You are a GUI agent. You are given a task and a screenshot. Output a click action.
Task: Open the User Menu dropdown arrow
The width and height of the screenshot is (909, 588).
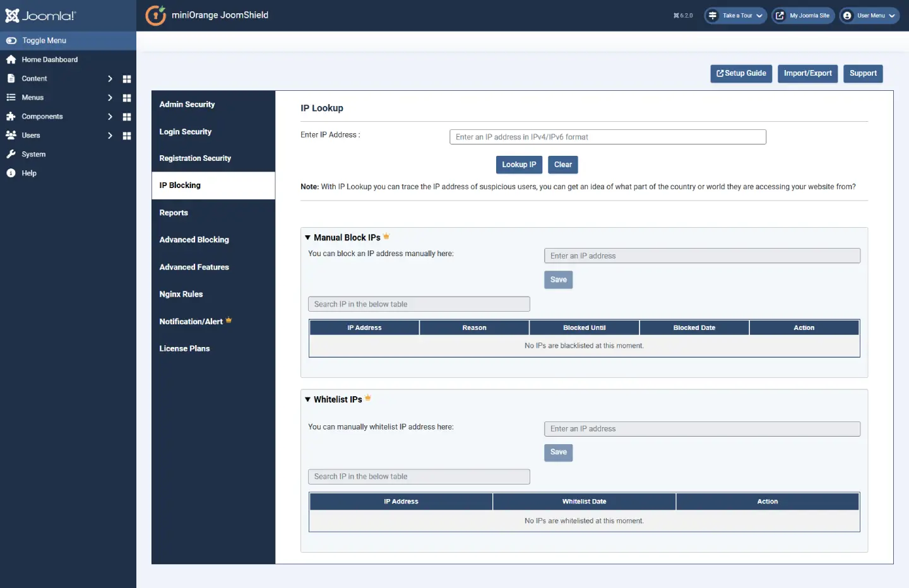pyautogui.click(x=892, y=16)
